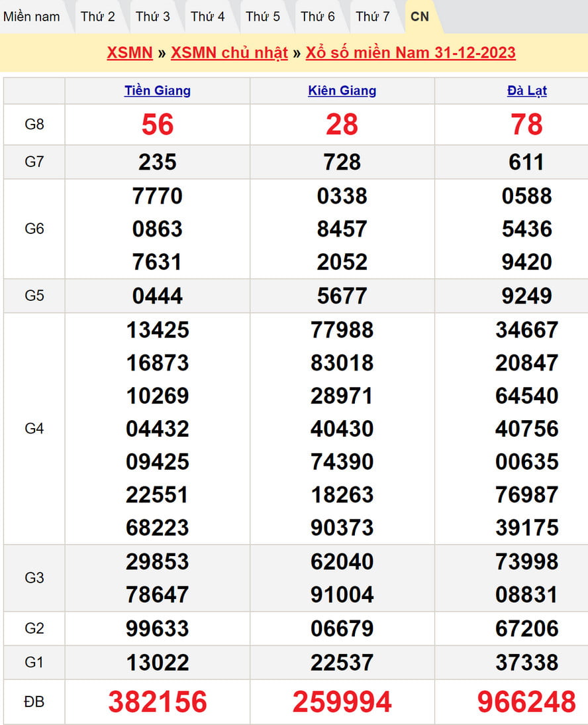
Task: Open the Thứ 5 tab
Action: [x=263, y=17]
